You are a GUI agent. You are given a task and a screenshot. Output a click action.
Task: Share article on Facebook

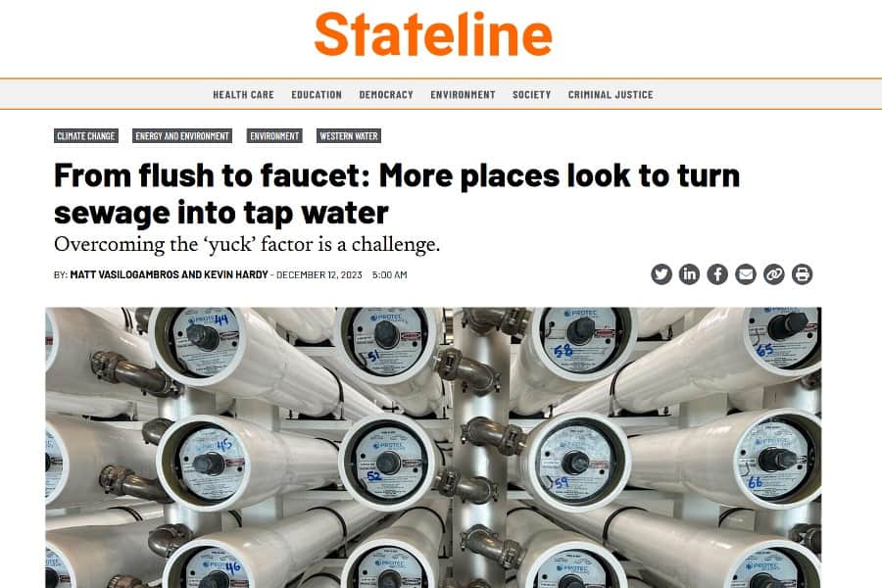[717, 274]
